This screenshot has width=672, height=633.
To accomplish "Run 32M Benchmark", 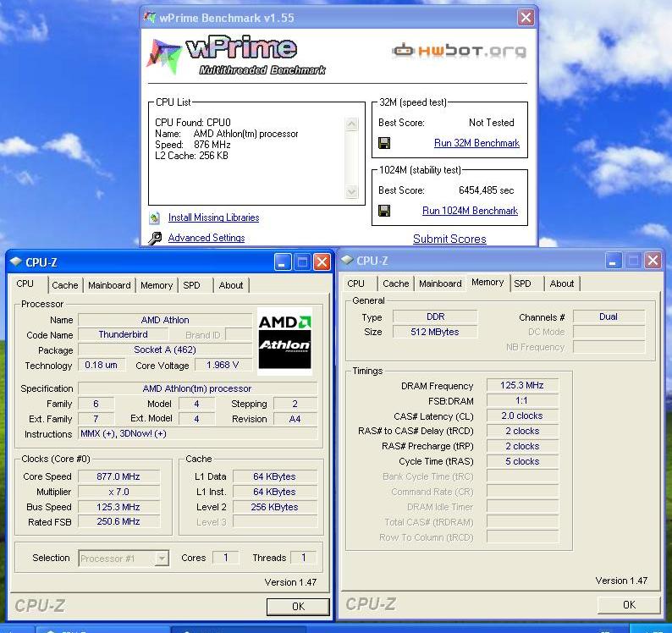I will coord(476,143).
